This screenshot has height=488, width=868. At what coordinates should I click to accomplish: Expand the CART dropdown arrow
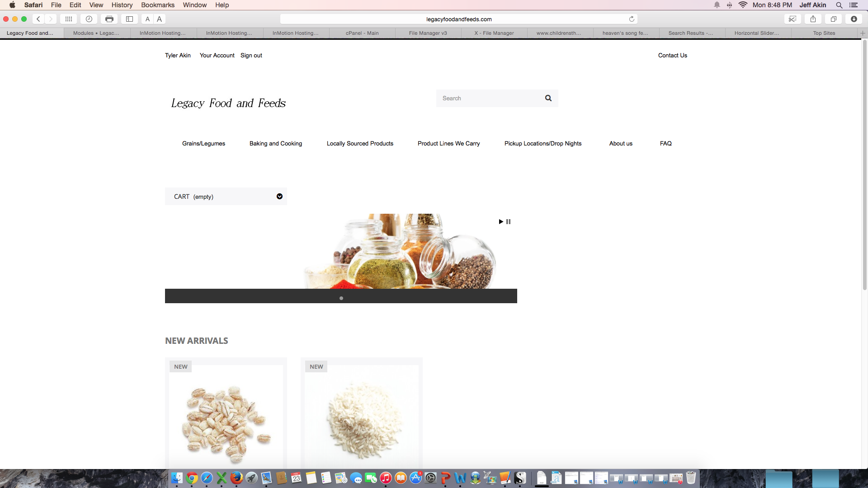pos(279,197)
